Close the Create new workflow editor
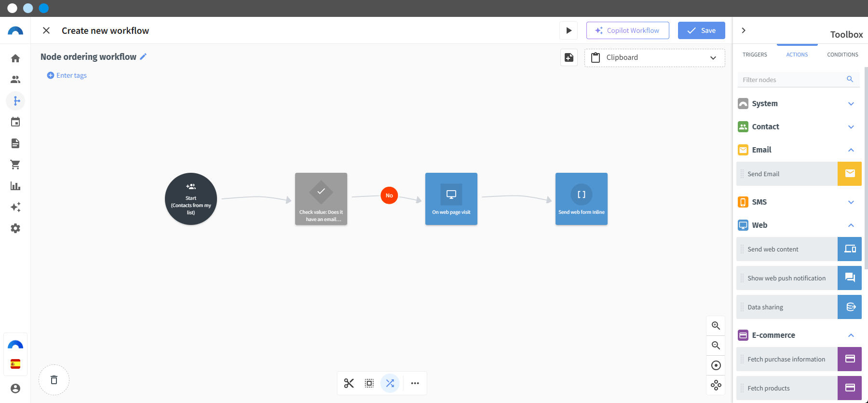This screenshot has height=403, width=868. coord(46,30)
